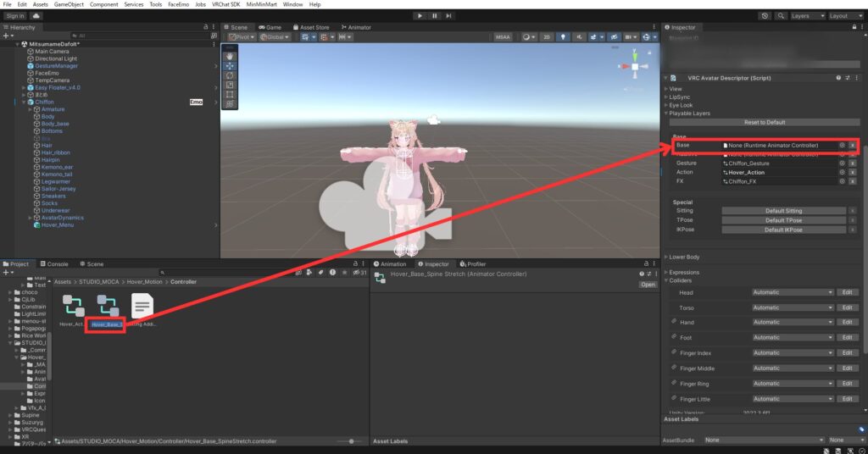Viewport: 868px width, 454px height.
Task: Click object picker circle for Base field
Action: click(x=842, y=146)
